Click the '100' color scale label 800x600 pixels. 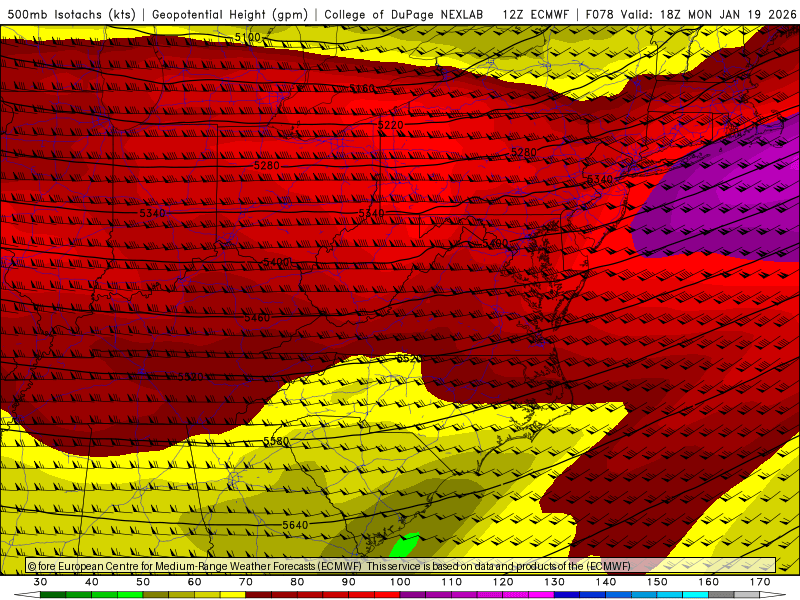coord(401,582)
